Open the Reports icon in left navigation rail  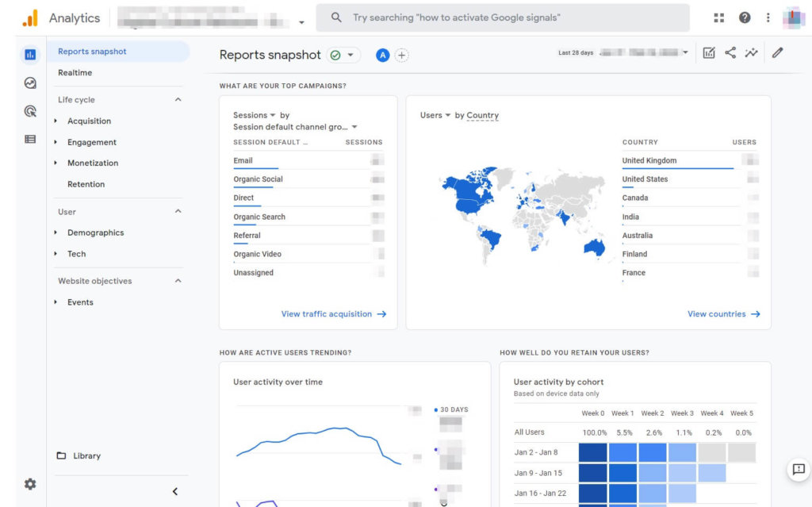(x=30, y=54)
